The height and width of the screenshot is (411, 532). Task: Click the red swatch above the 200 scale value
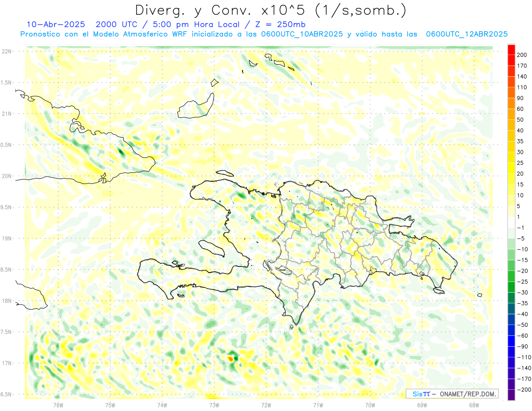[511, 50]
